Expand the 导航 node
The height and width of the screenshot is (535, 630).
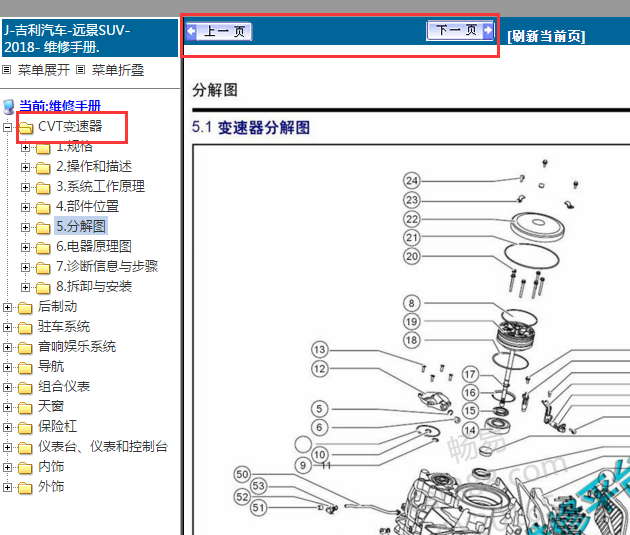pos(7,367)
